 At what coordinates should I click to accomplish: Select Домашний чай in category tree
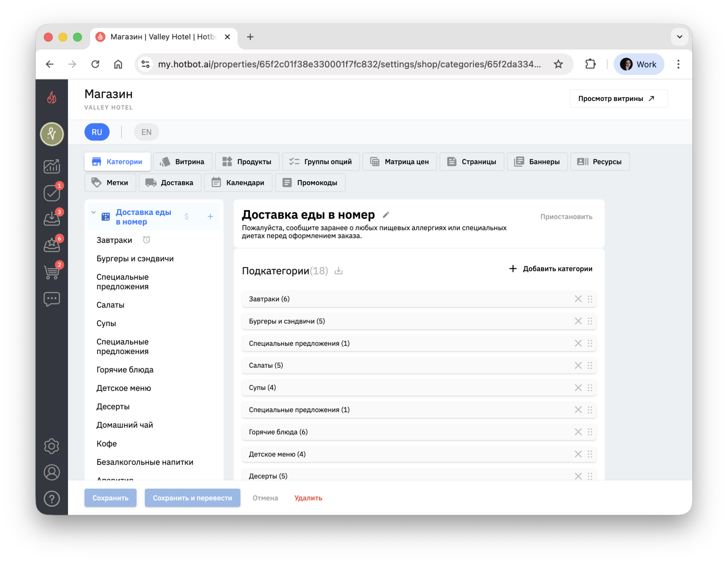coord(125,425)
